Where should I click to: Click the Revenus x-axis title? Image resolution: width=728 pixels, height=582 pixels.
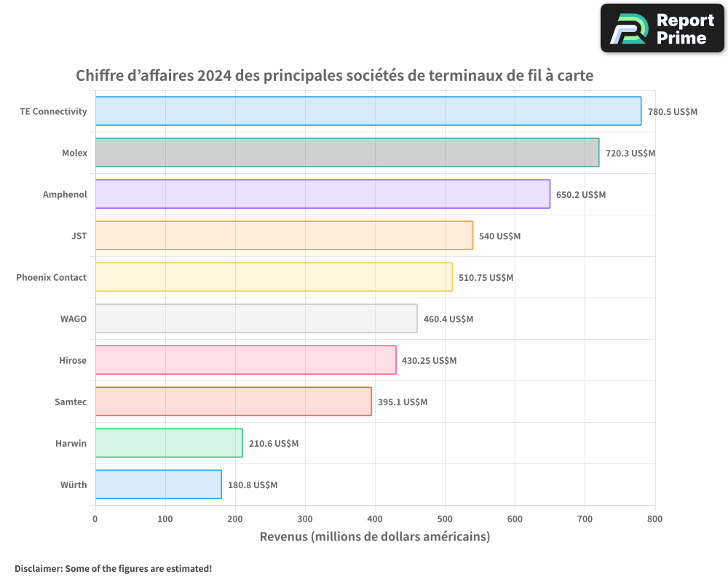point(375,537)
